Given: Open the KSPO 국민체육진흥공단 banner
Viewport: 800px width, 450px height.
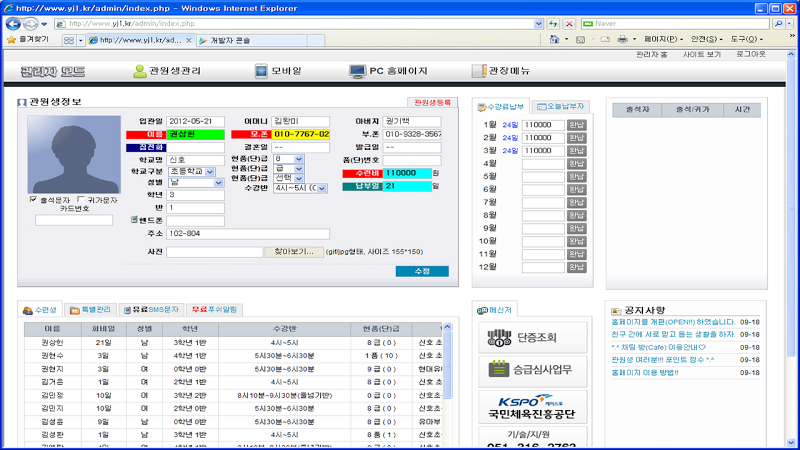Looking at the screenshot, I should (x=524, y=407).
